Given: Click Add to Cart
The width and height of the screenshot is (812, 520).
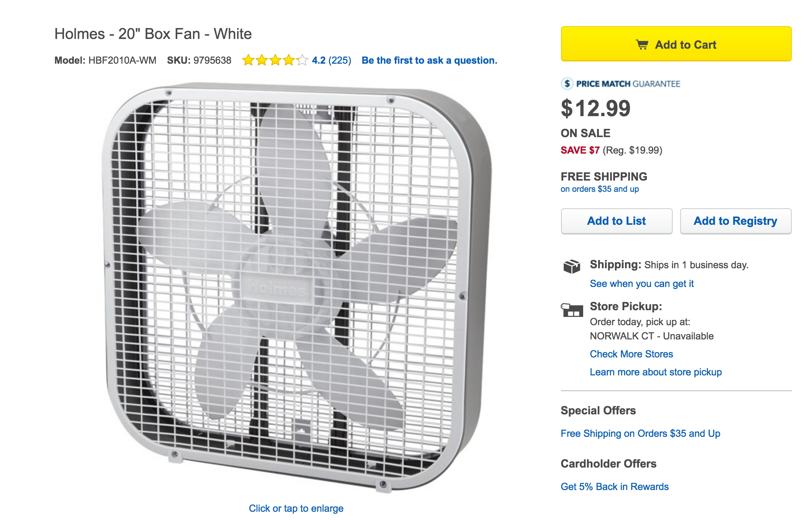Looking at the screenshot, I should click(x=675, y=44).
